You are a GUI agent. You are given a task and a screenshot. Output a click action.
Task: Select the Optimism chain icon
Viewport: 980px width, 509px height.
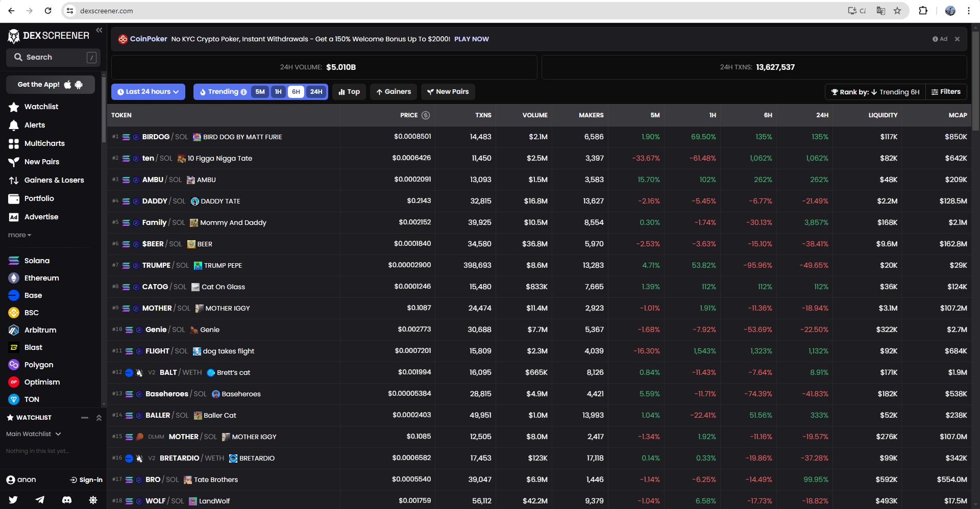point(14,382)
